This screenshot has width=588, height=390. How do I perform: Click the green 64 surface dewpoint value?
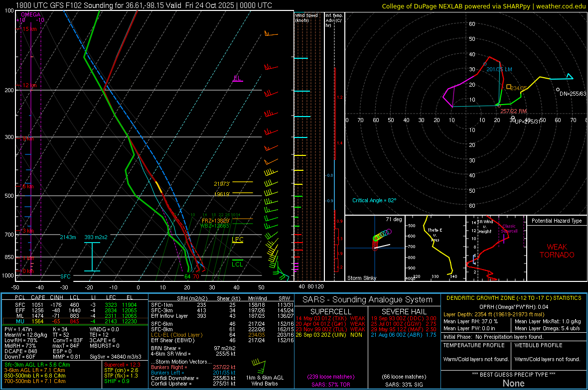tap(187, 276)
